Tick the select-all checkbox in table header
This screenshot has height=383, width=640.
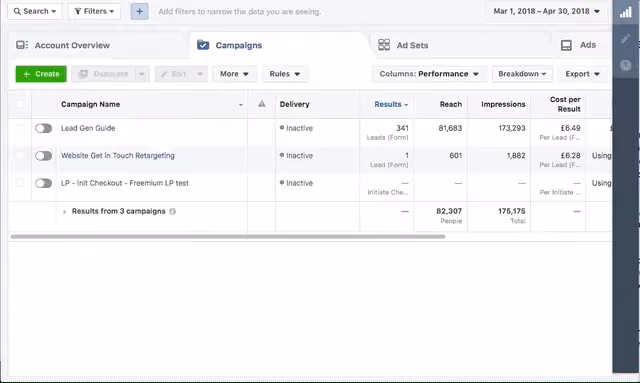pos(20,104)
